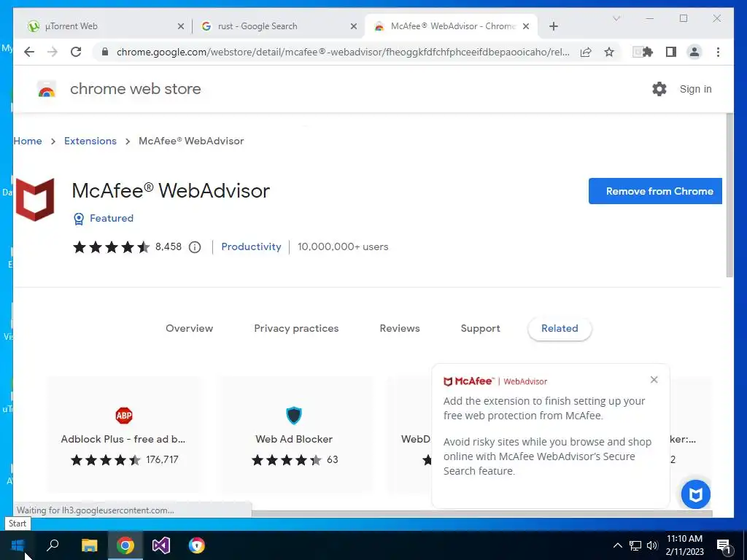The width and height of the screenshot is (747, 560).
Task: Click the forward navigation arrow
Action: [x=53, y=52]
